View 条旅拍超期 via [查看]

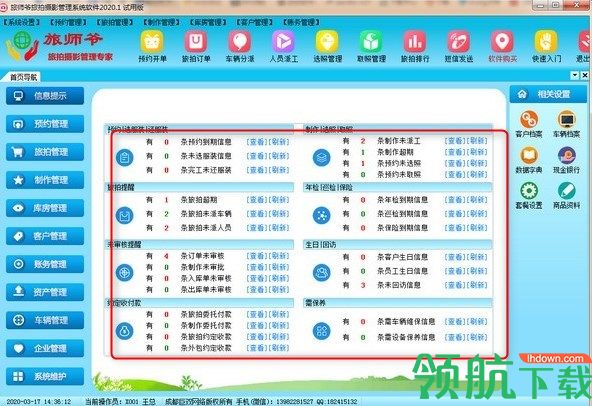257,200
